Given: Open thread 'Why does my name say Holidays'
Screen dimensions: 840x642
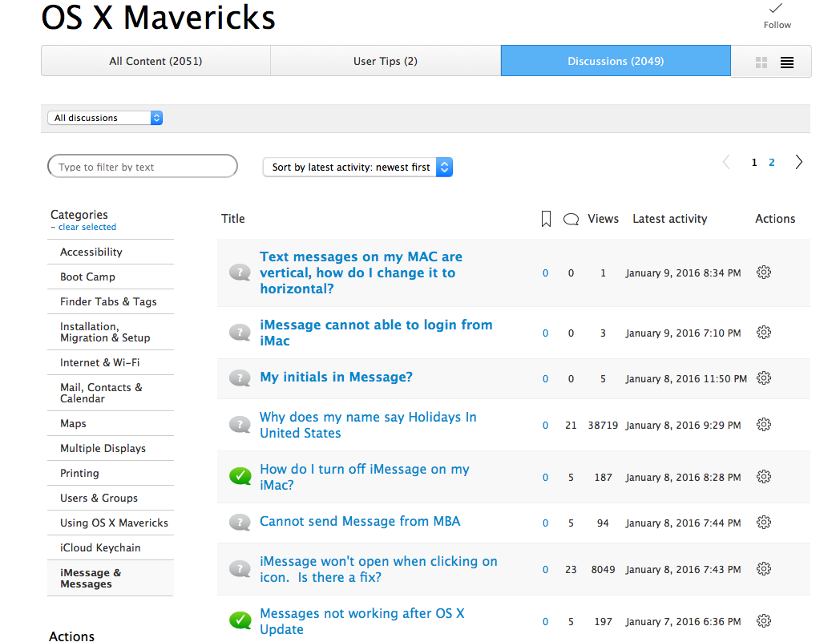Looking at the screenshot, I should point(368,425).
